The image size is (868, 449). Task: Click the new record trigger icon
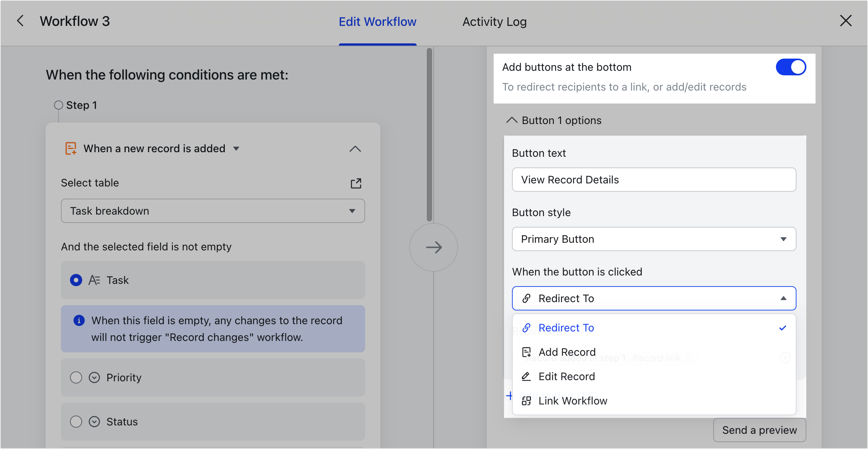(x=71, y=148)
